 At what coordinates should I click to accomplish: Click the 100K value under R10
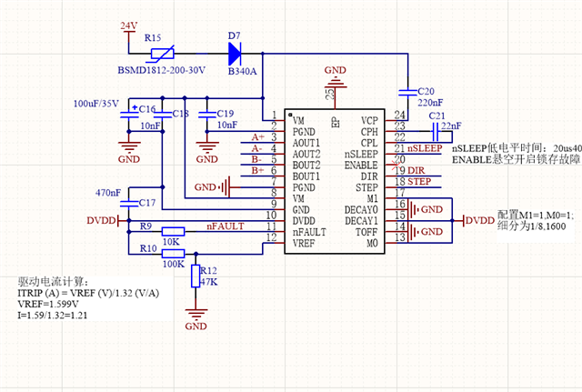(174, 264)
